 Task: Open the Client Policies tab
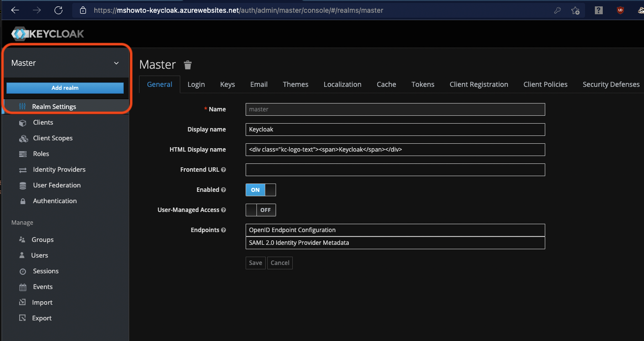[x=545, y=84]
